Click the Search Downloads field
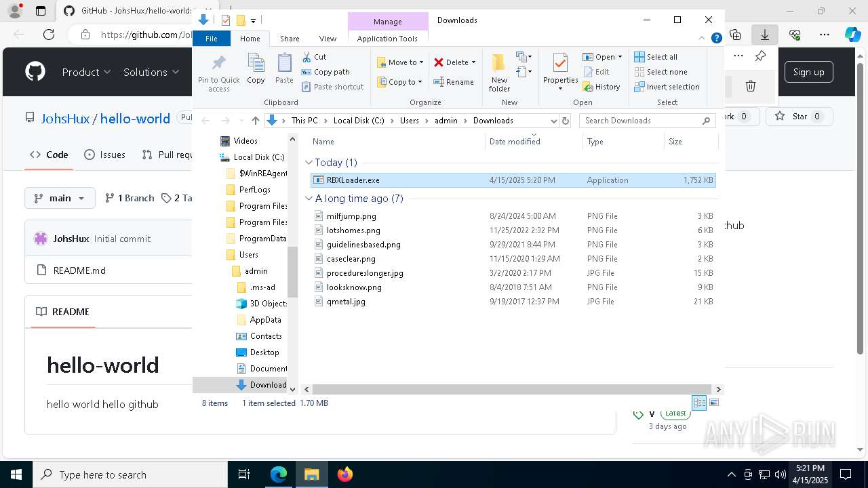 (648, 121)
